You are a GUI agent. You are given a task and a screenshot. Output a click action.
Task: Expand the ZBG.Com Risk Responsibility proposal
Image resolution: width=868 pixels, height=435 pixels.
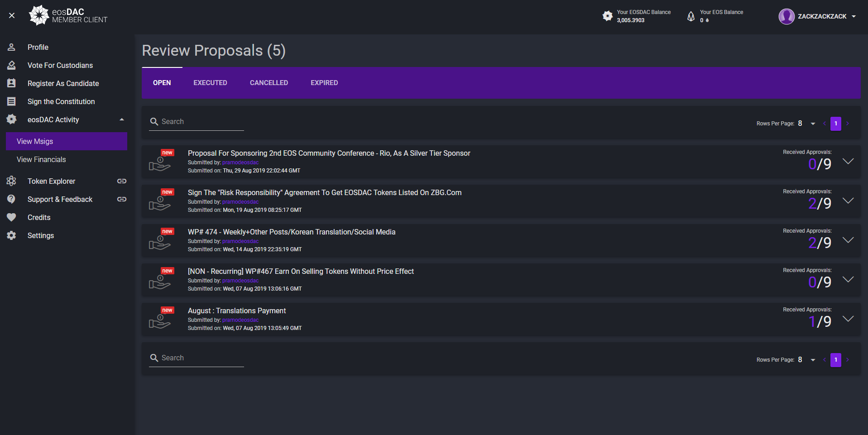[848, 201]
